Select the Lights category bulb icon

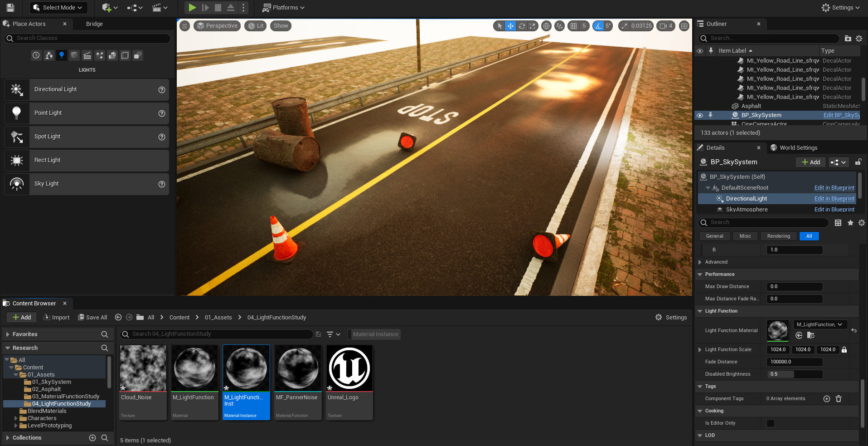point(62,55)
